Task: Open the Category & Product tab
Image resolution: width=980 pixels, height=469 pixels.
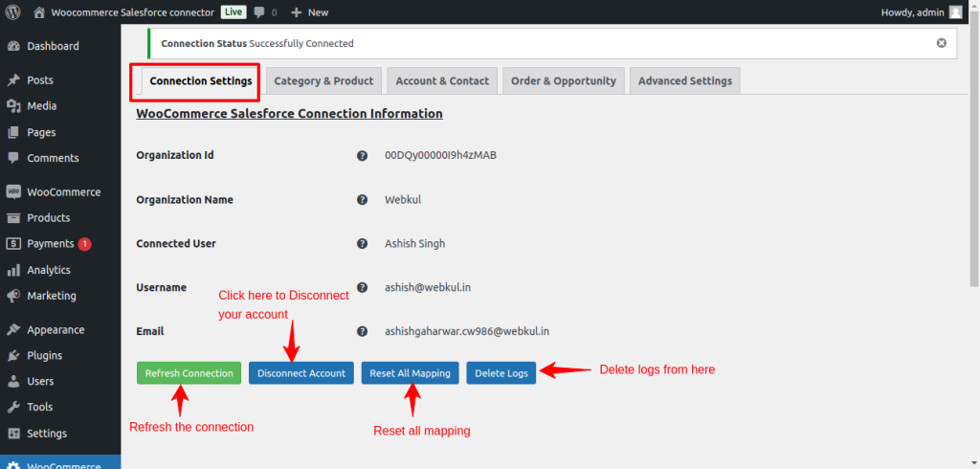Action: point(323,81)
